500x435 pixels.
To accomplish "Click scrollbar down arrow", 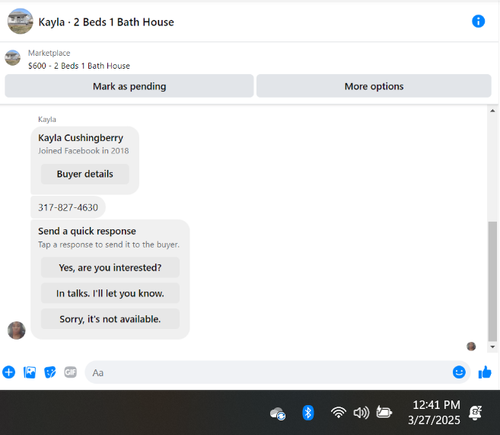I will coord(492,347).
